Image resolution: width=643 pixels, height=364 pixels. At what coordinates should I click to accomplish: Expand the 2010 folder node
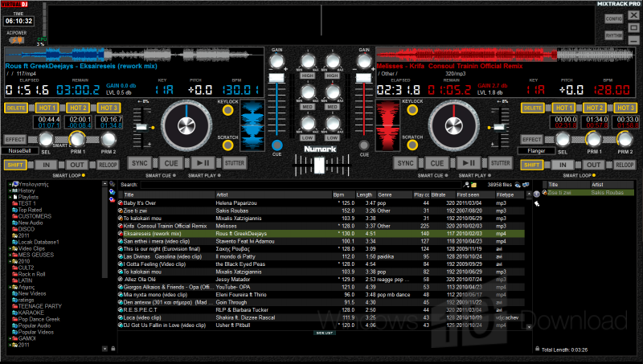[x=10, y=261]
